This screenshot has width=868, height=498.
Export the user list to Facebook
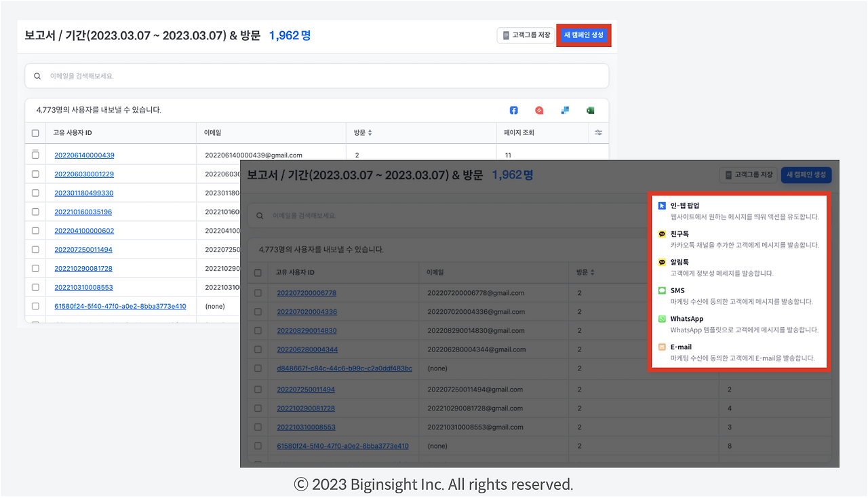click(x=513, y=110)
